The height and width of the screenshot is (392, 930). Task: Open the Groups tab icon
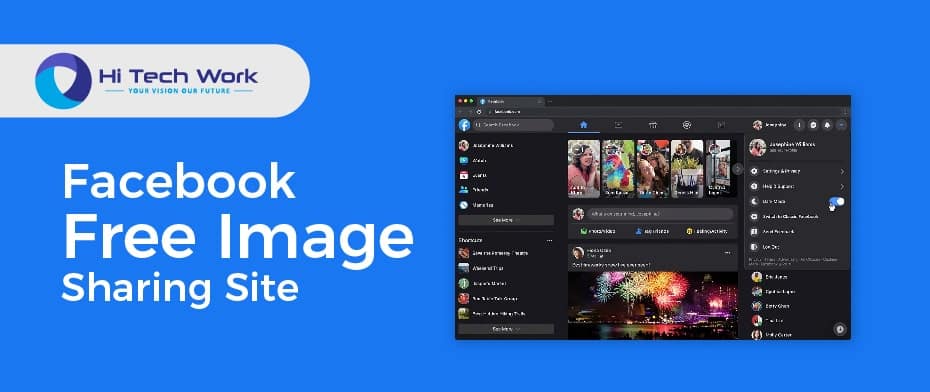point(687,125)
